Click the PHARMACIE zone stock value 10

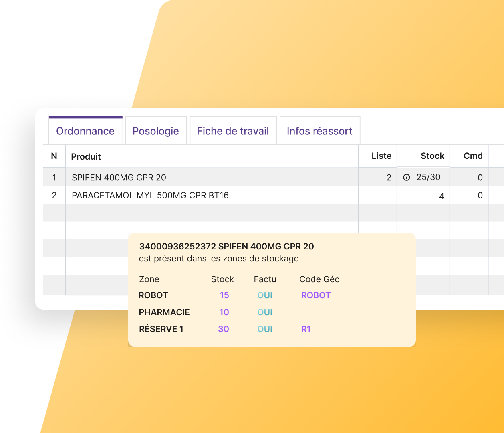pos(224,312)
